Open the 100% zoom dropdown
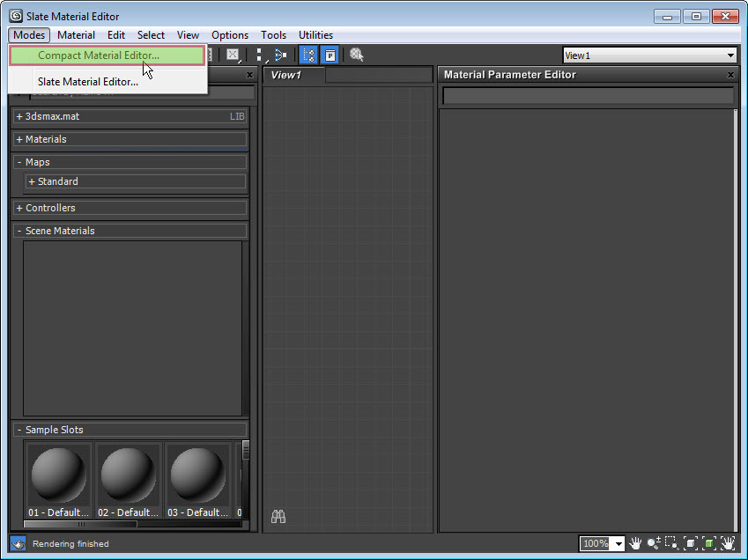The height and width of the screenshot is (560, 748). tap(618, 543)
